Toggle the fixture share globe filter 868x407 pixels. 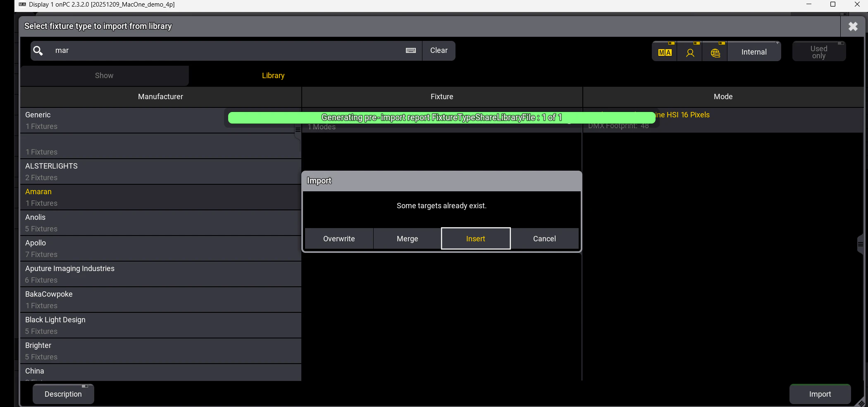pos(715,52)
